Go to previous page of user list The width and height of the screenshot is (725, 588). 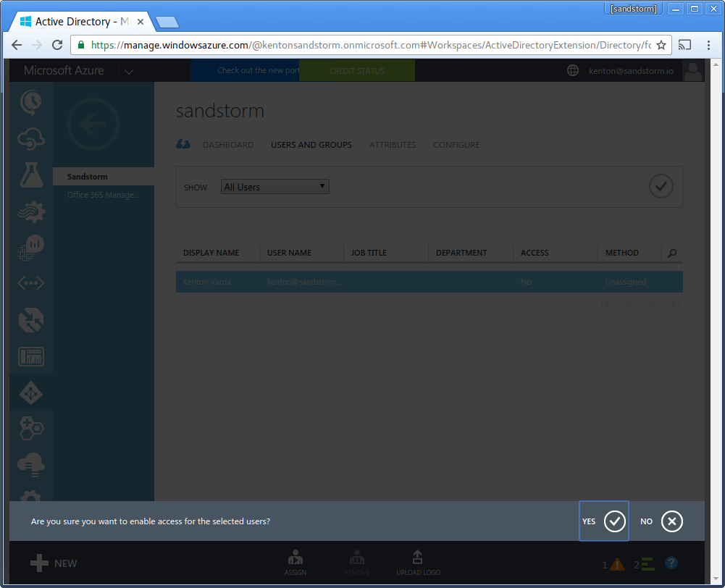click(x=629, y=303)
